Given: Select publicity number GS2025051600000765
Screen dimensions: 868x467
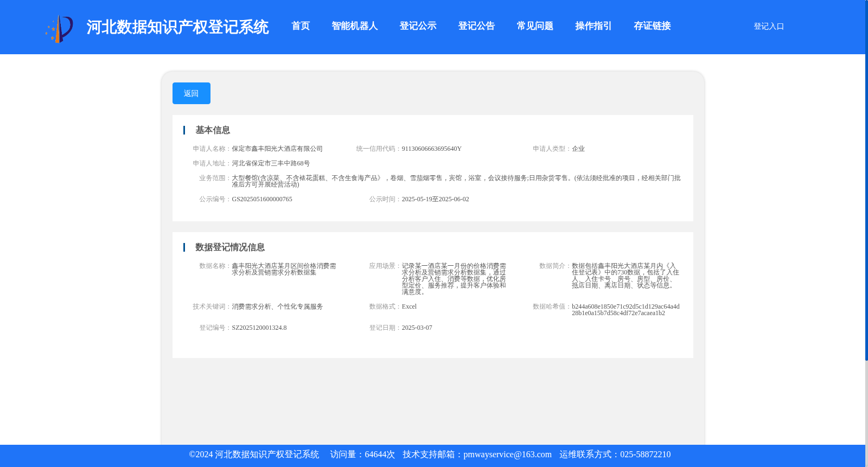Looking at the screenshot, I should pyautogui.click(x=262, y=199).
